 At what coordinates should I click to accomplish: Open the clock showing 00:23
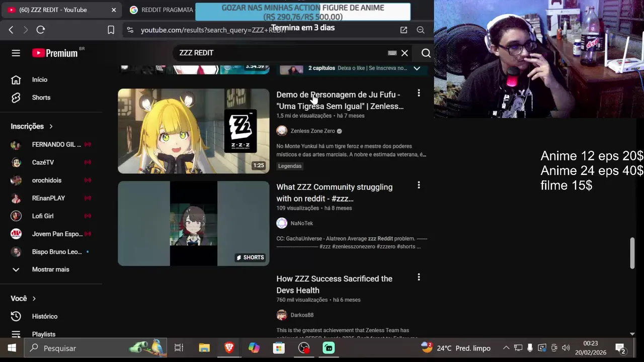point(591,348)
